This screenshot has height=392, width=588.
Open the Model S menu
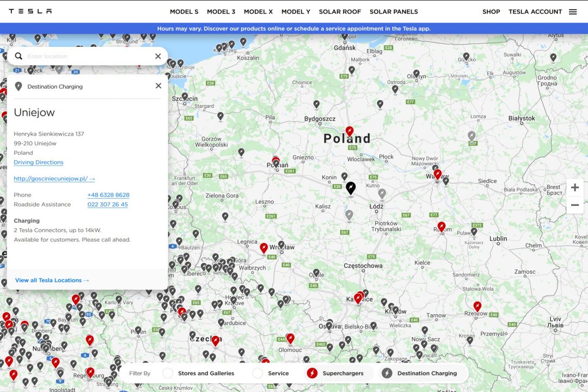184,11
